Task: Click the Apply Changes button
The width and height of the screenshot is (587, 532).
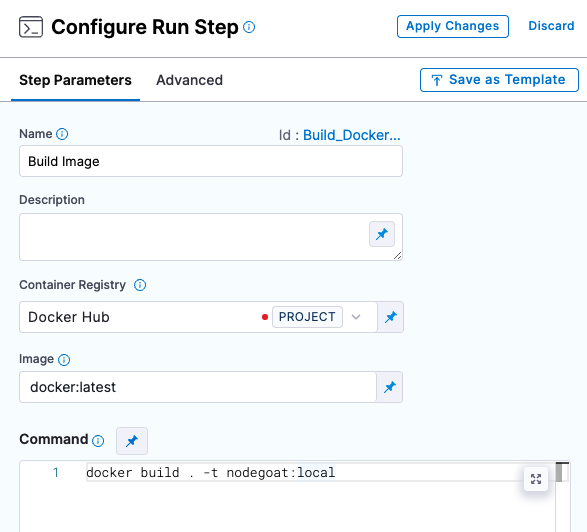Action: tap(453, 26)
